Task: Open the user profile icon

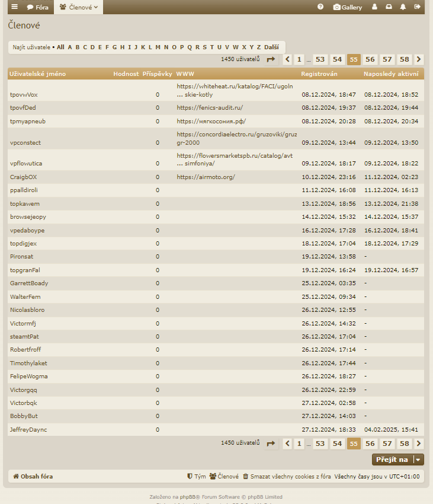Action: tap(374, 7)
